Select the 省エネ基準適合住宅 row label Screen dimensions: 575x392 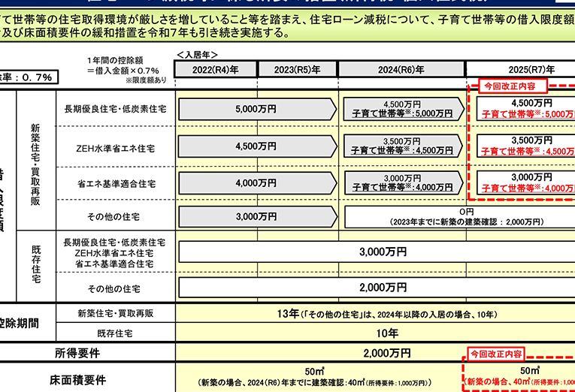(x=117, y=183)
